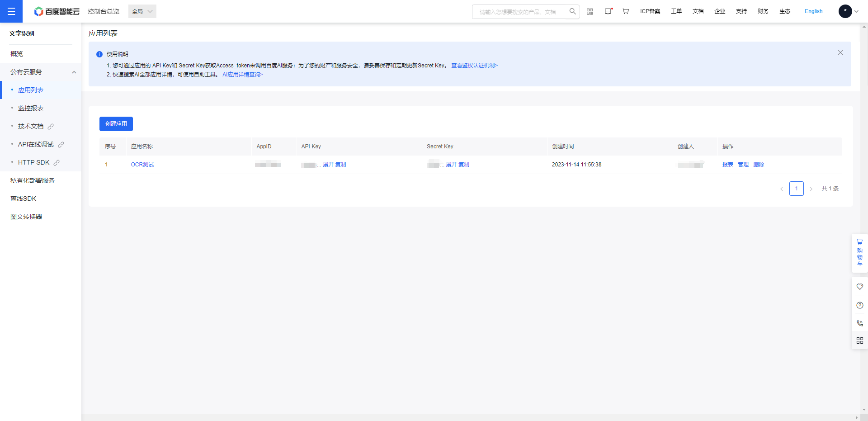Click the vertical scrollbar up arrow
The width and height of the screenshot is (868, 421).
[864, 27]
